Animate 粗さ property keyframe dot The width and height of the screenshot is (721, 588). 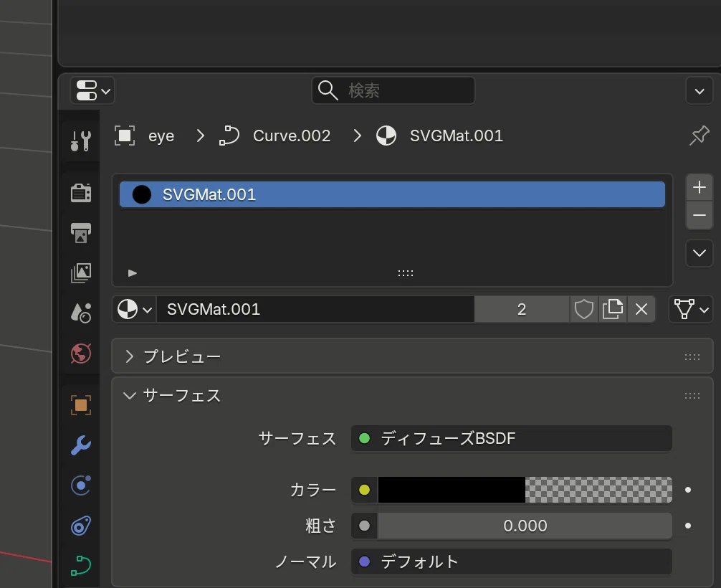pos(688,526)
